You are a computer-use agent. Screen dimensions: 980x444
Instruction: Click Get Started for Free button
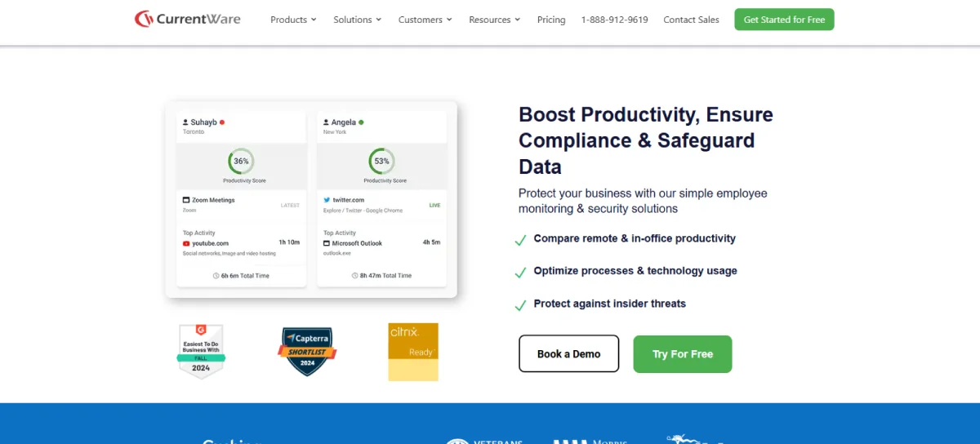click(x=784, y=20)
